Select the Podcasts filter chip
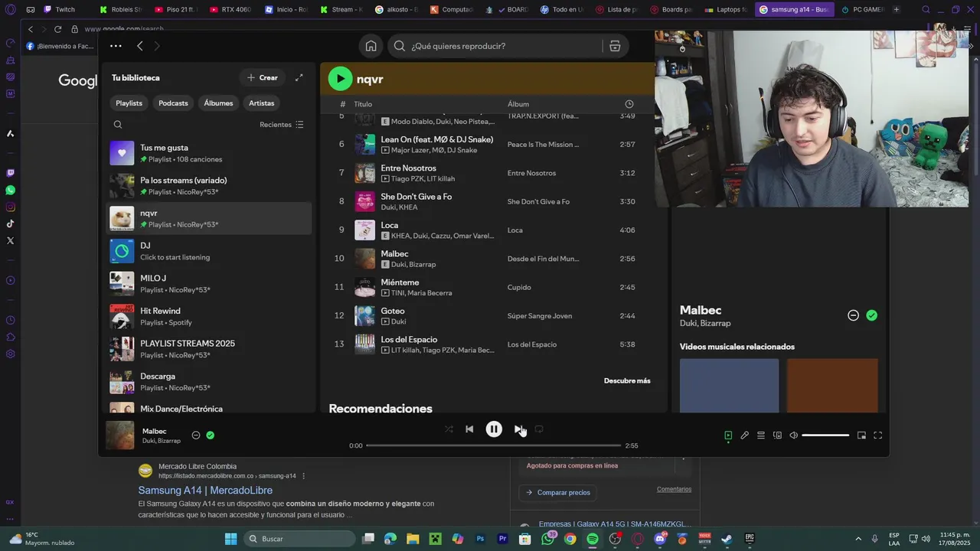The image size is (980, 551). (x=173, y=103)
